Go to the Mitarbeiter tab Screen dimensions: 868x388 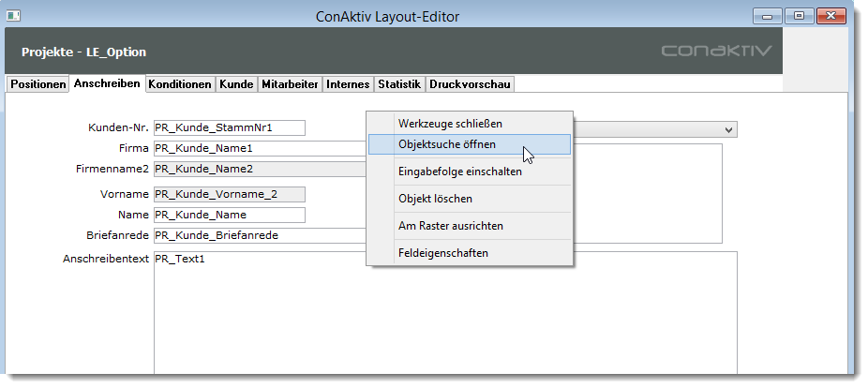click(289, 84)
